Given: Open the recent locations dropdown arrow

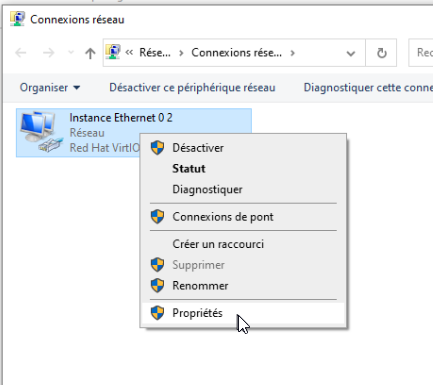Looking at the screenshot, I should point(71,53).
